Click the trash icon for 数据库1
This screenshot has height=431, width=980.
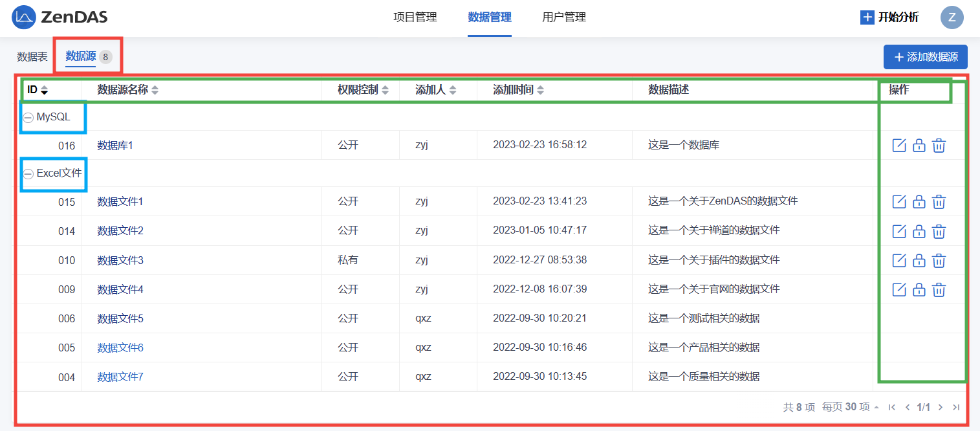(x=939, y=146)
